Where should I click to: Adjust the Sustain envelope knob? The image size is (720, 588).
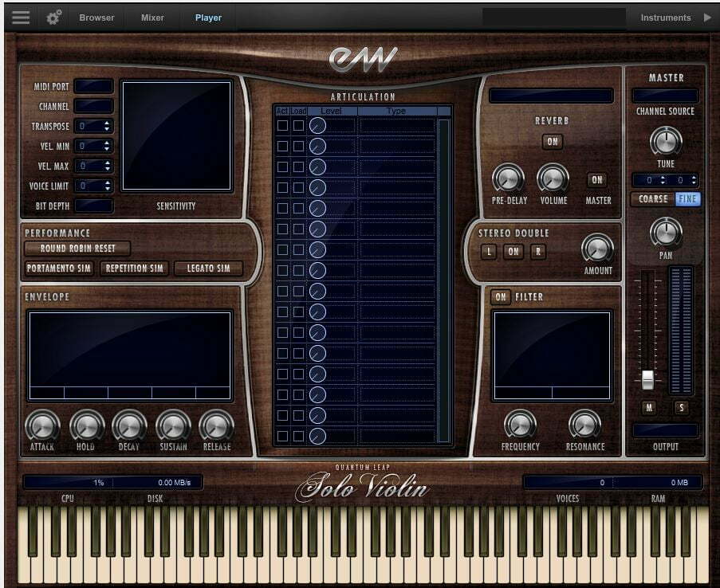pos(173,426)
